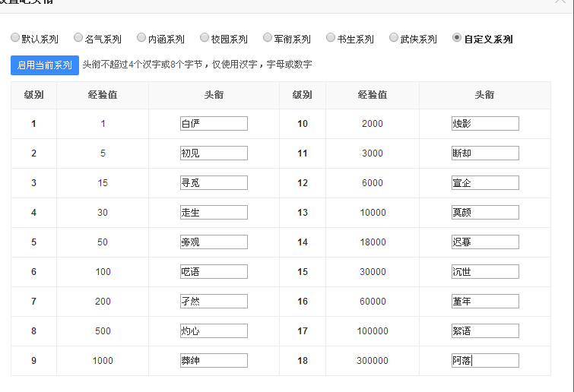Focus the level 9 title input
574x392 pixels.
tap(214, 360)
